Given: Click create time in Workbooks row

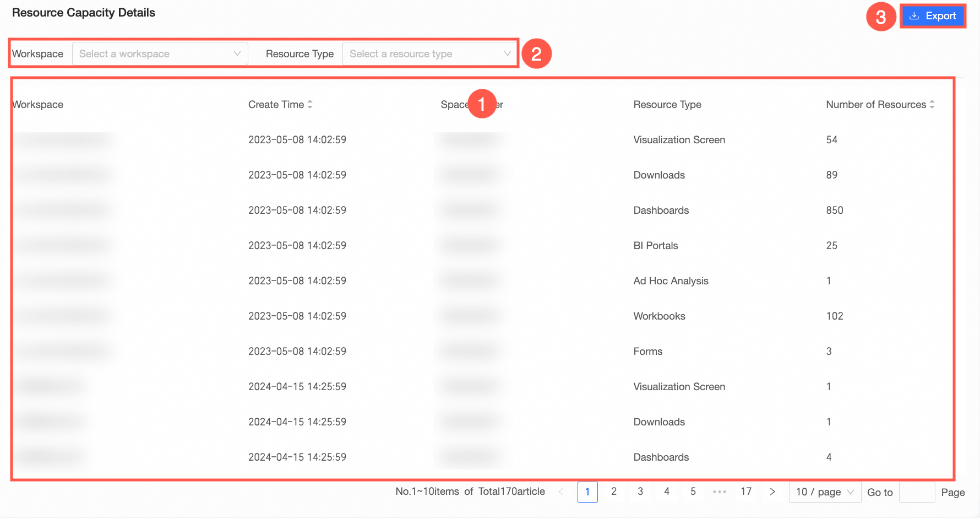Looking at the screenshot, I should [297, 316].
